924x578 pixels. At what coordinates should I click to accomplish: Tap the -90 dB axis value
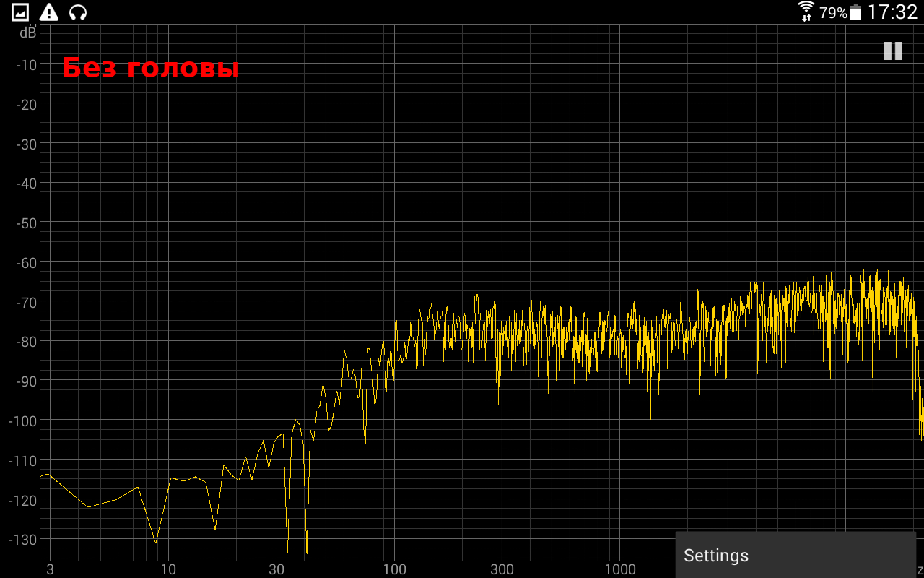27,381
